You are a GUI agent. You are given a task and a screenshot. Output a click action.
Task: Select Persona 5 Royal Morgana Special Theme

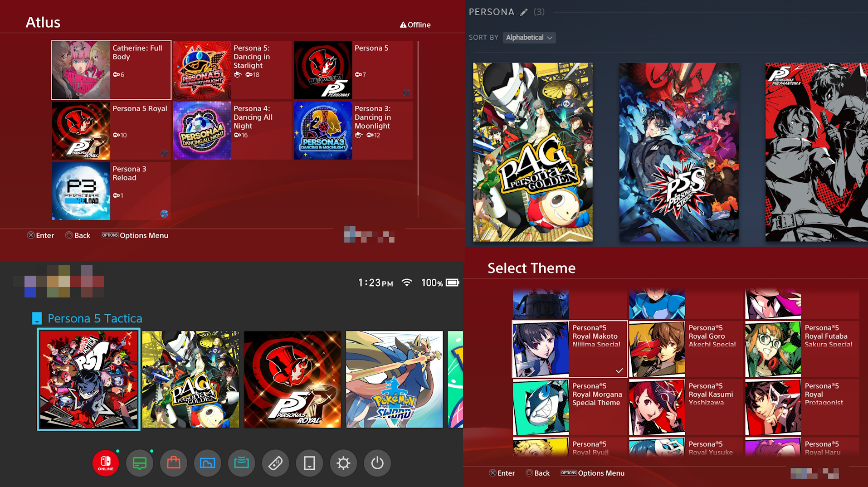[x=570, y=407]
